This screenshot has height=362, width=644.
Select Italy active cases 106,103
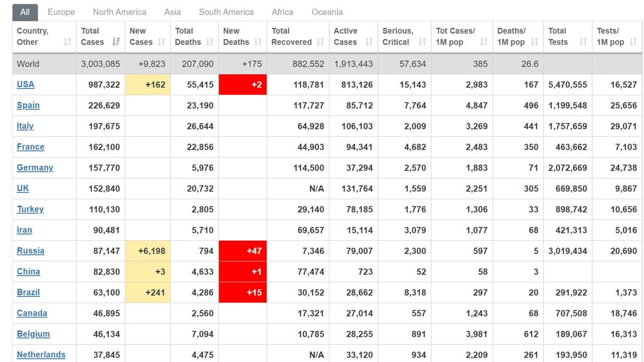pyautogui.click(x=357, y=127)
